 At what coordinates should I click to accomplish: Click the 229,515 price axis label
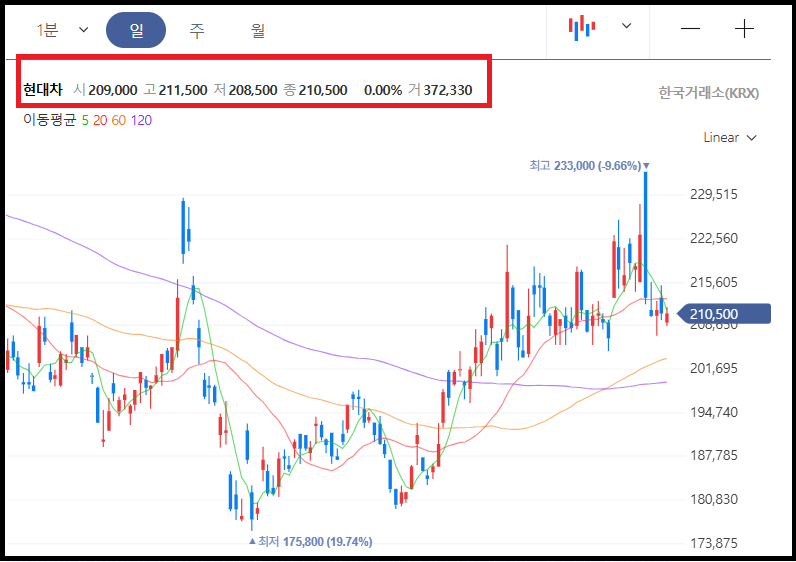click(x=714, y=194)
